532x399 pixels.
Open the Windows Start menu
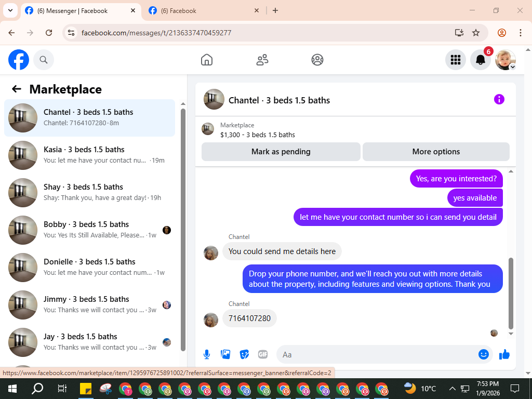(12, 389)
